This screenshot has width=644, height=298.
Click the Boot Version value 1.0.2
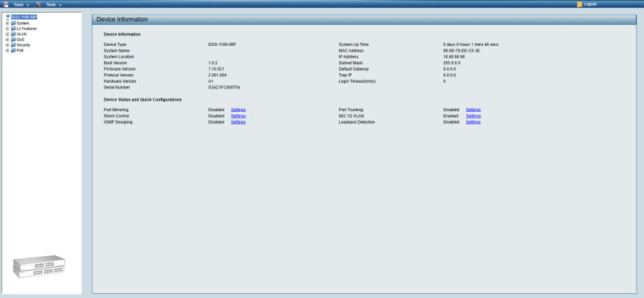point(213,63)
